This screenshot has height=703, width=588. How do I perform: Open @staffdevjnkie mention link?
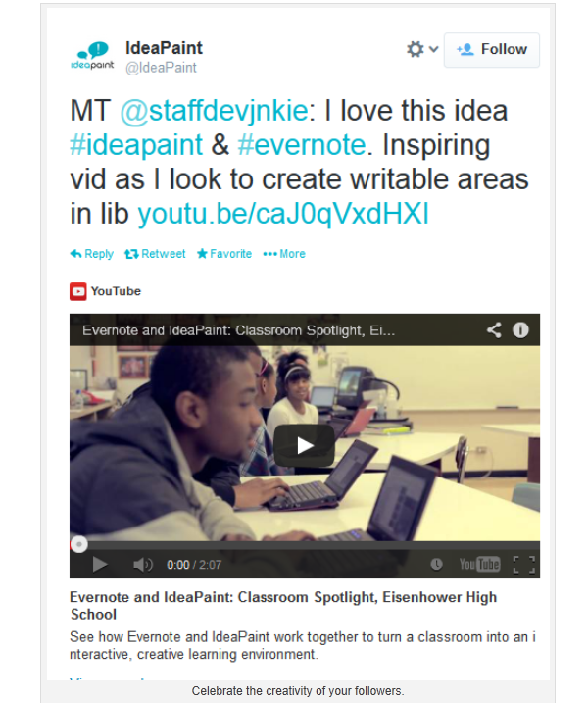point(215,111)
